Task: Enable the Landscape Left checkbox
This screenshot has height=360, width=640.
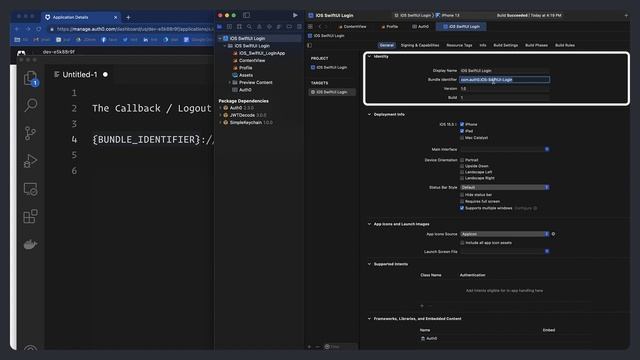Action: coord(462,172)
